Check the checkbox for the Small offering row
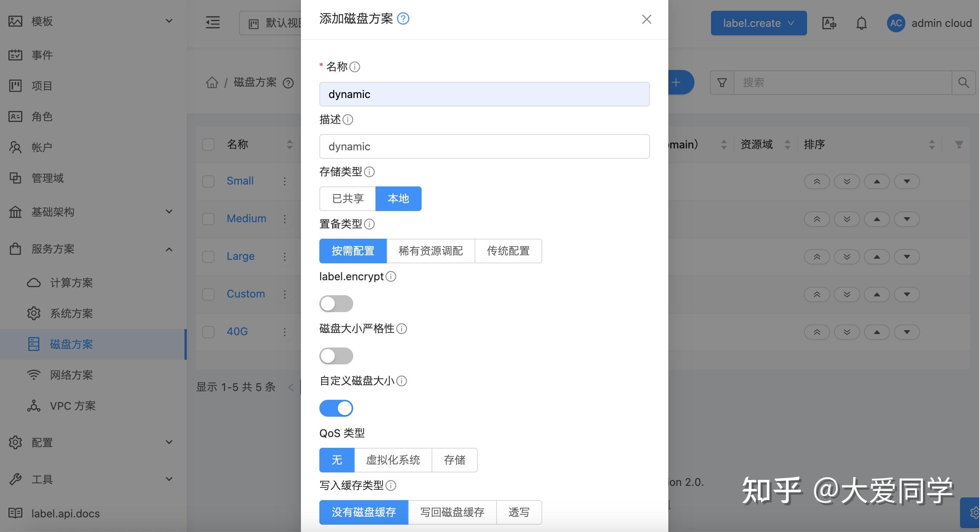 tap(208, 181)
